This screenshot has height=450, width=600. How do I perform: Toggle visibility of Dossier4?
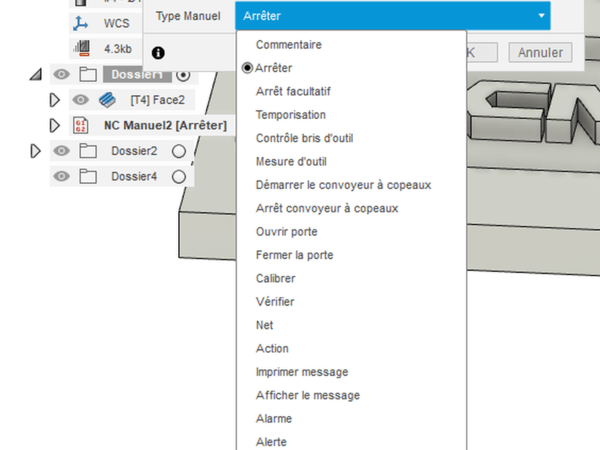(62, 176)
